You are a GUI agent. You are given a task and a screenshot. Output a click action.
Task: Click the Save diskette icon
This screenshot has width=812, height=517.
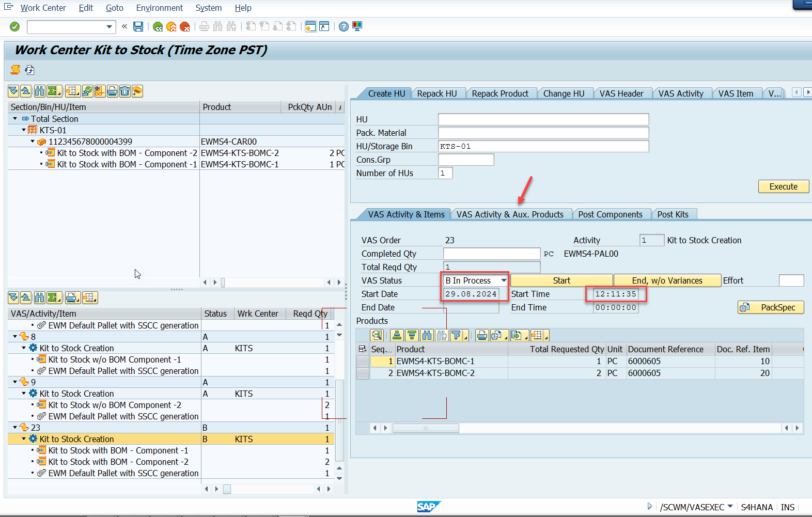coord(138,26)
